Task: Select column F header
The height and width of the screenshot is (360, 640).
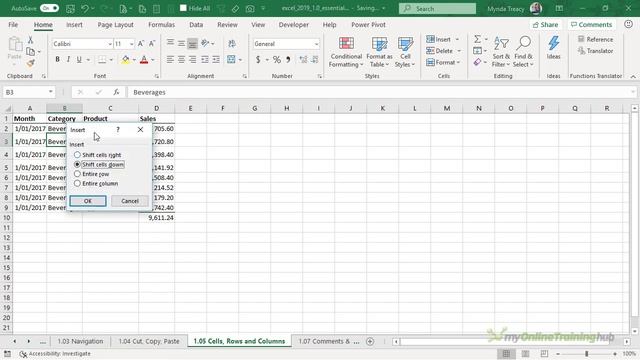Action: [222, 108]
